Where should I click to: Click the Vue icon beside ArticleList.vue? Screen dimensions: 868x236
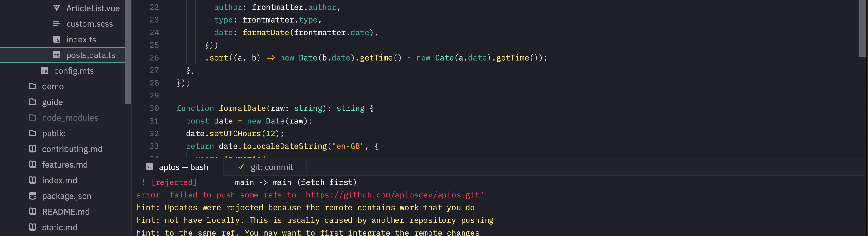pos(57,8)
